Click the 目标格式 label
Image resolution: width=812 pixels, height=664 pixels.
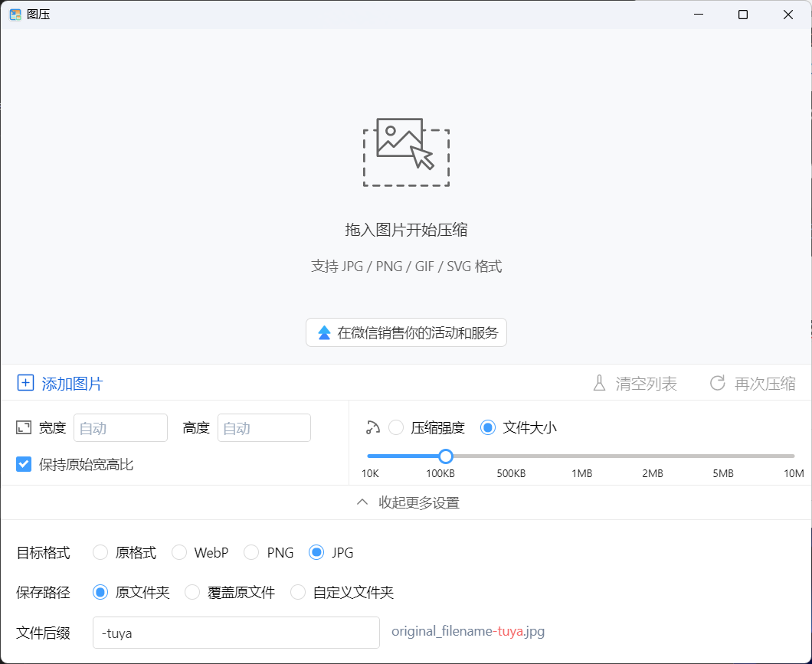(x=44, y=553)
